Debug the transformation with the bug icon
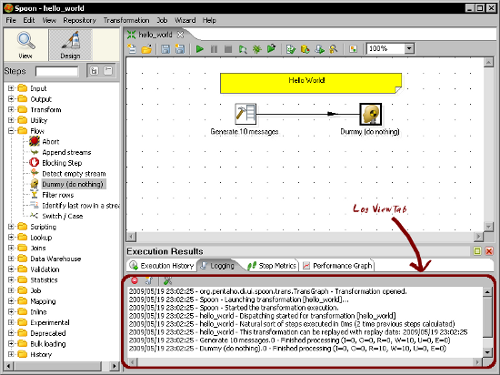Screen dimensions: 500x375 click(x=257, y=49)
